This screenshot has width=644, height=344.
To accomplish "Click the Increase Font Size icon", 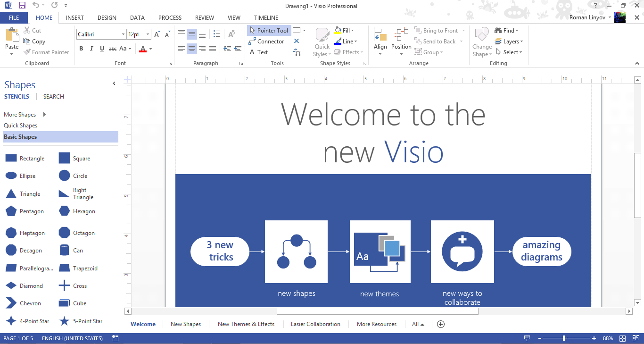I will coord(157,34).
